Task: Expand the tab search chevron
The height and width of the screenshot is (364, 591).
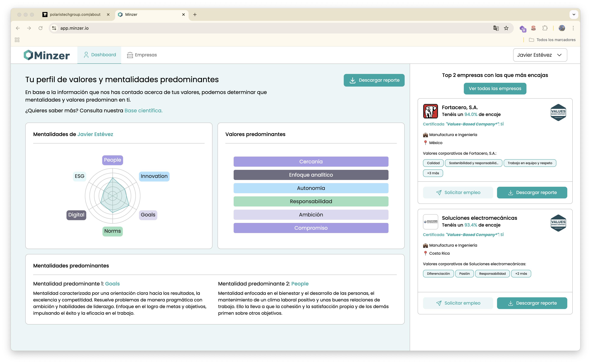Action: [574, 14]
